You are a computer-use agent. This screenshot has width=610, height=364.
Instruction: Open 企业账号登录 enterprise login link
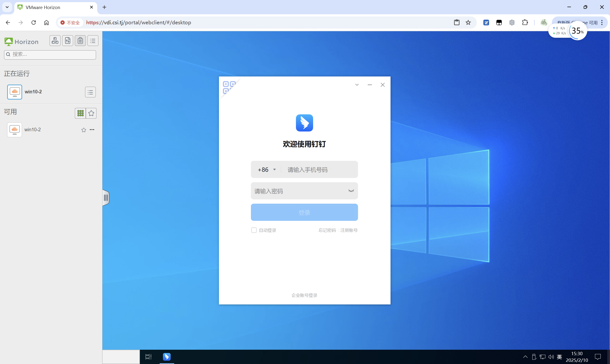coord(304,295)
